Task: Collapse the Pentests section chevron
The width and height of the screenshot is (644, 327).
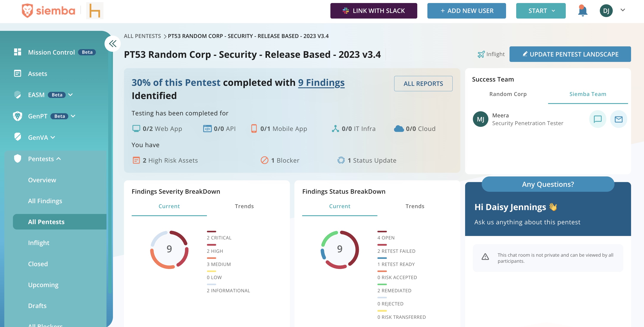Action: pyautogui.click(x=59, y=159)
